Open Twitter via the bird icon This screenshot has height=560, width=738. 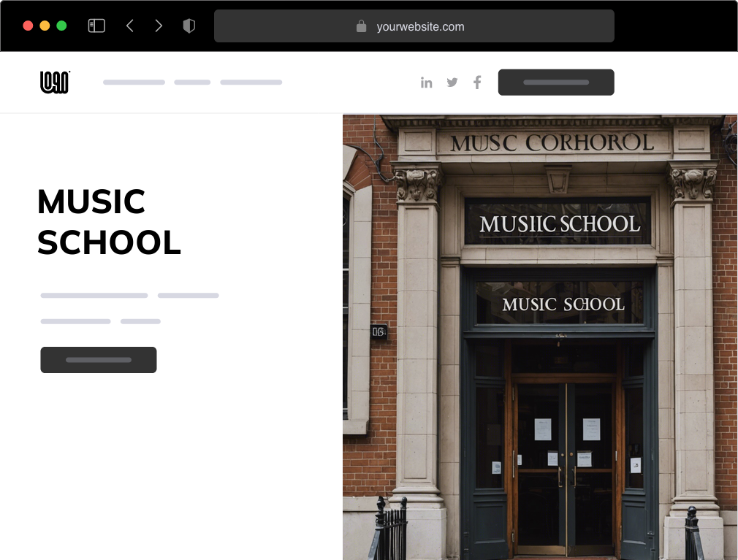452,83
